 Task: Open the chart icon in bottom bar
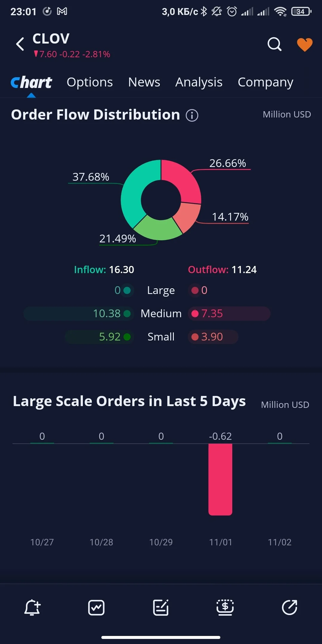tap(96, 607)
